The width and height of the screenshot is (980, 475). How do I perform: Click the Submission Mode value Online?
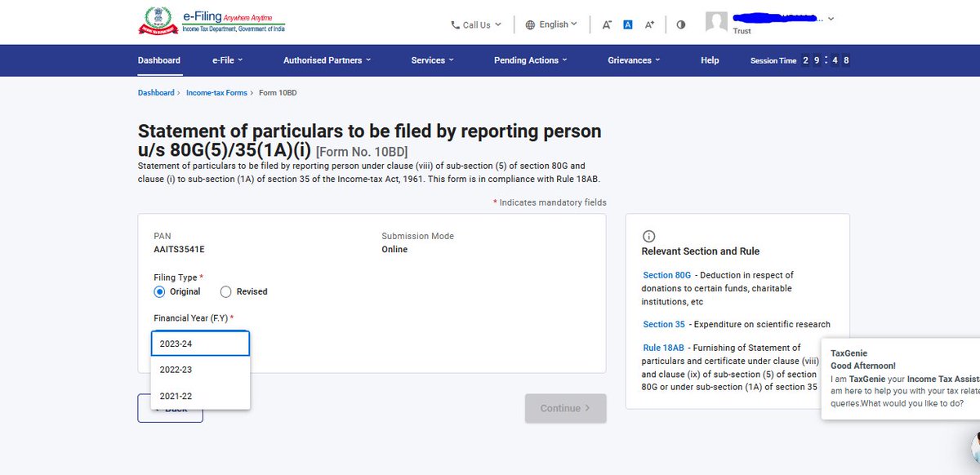[394, 250]
